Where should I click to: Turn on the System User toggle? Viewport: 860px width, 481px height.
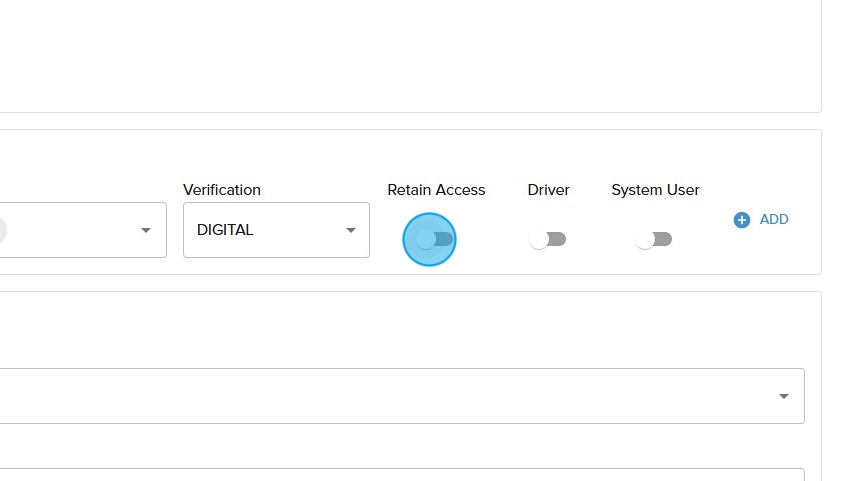click(x=654, y=240)
